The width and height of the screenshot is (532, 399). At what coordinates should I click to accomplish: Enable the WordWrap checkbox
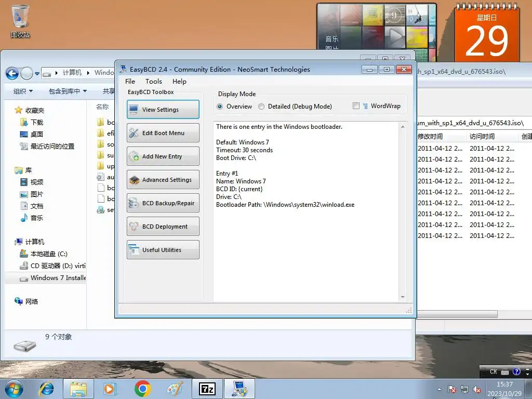click(356, 106)
